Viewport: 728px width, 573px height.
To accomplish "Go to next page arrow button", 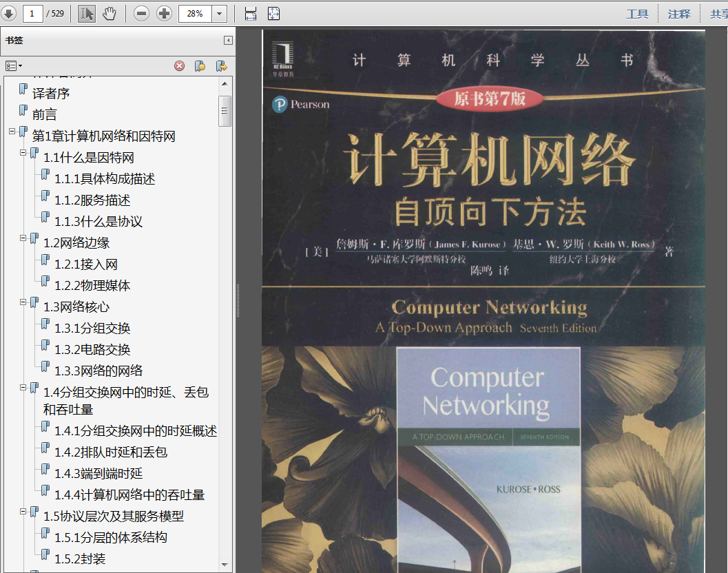I will point(8,14).
